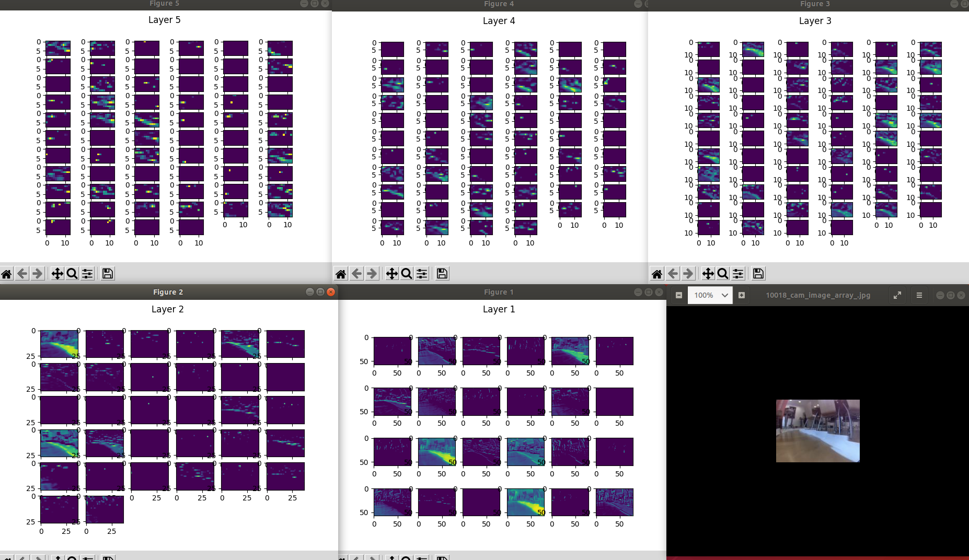This screenshot has width=969, height=560.
Task: Click Forward arrow in Figure 3 toolbar
Action: click(688, 274)
